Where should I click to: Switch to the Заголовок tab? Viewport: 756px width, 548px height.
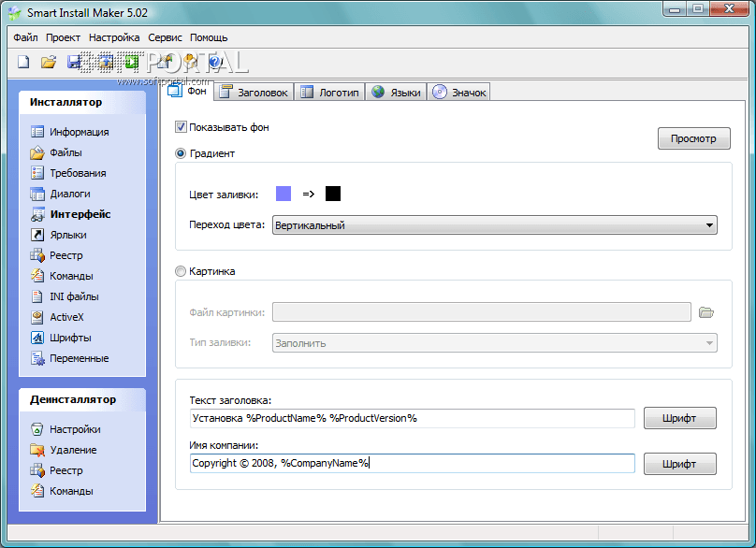[254, 92]
